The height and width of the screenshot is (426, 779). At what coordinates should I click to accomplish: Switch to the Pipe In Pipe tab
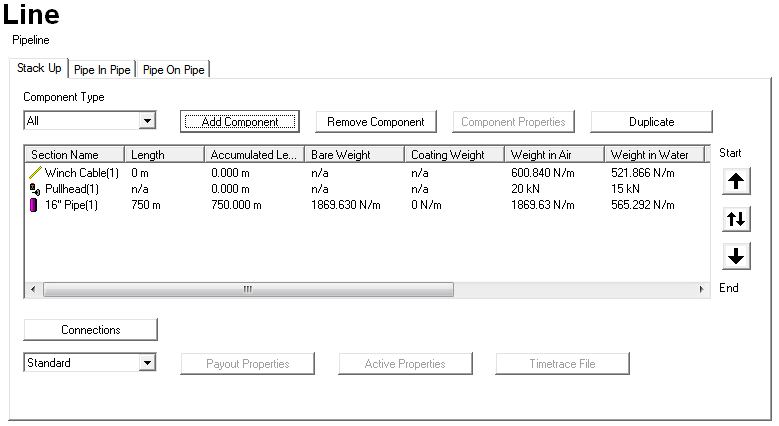point(102,70)
